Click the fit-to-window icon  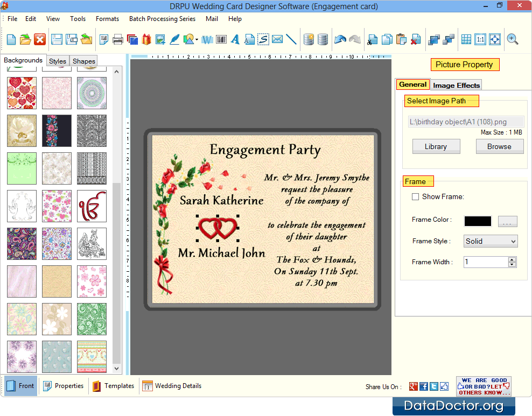495,40
